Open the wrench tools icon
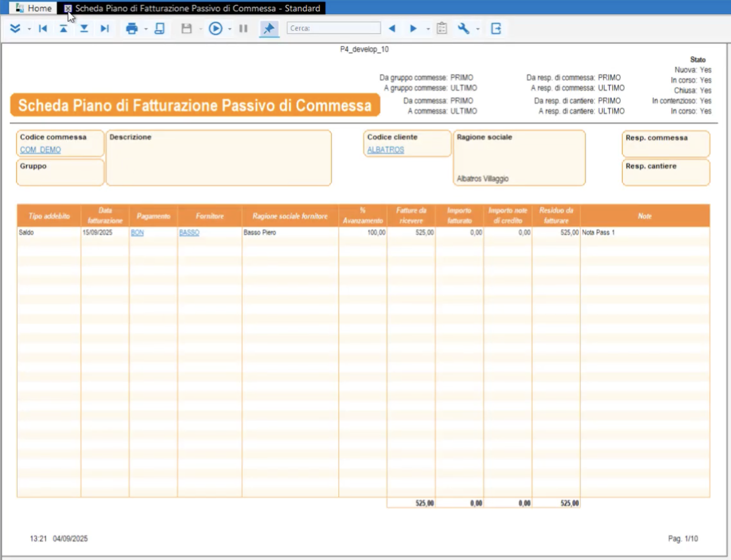 [x=464, y=28]
